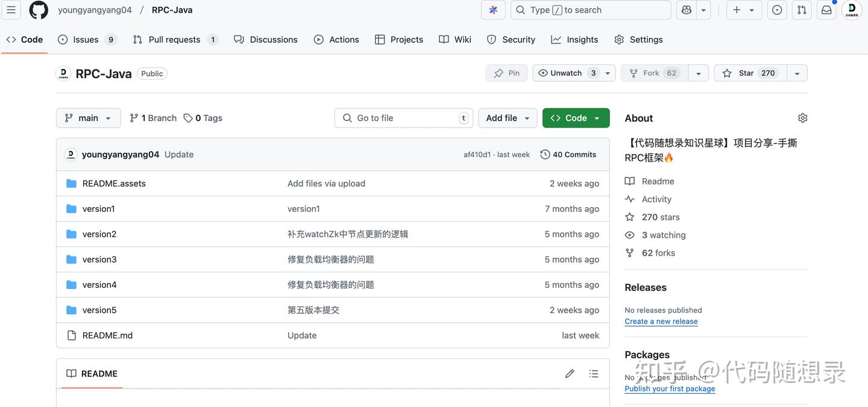This screenshot has height=407, width=868.
Task: Open the Add file dropdown
Action: pyautogui.click(x=508, y=117)
